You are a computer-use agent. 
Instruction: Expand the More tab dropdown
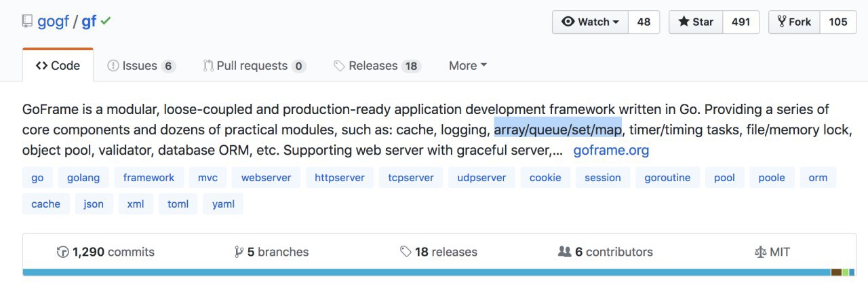(468, 66)
